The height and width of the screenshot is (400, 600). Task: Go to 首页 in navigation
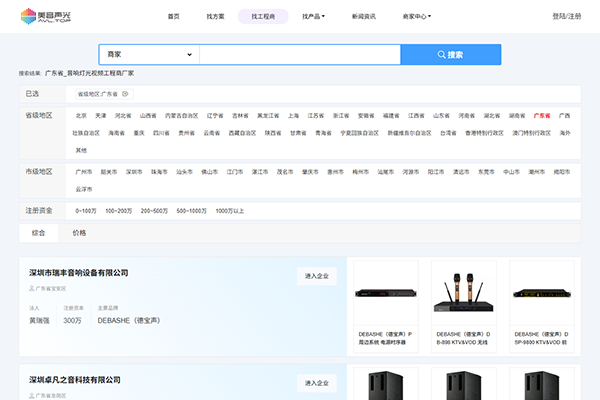[173, 16]
